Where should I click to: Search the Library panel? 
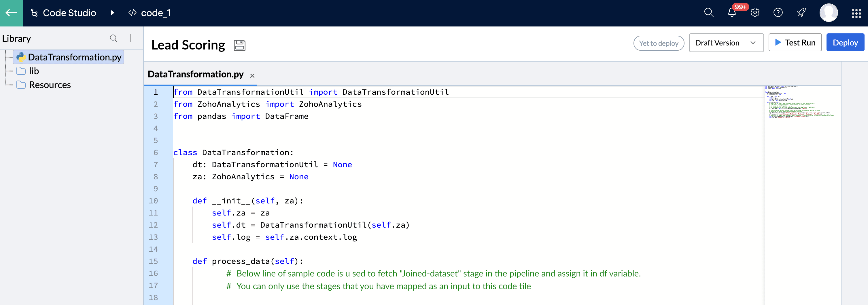point(114,38)
